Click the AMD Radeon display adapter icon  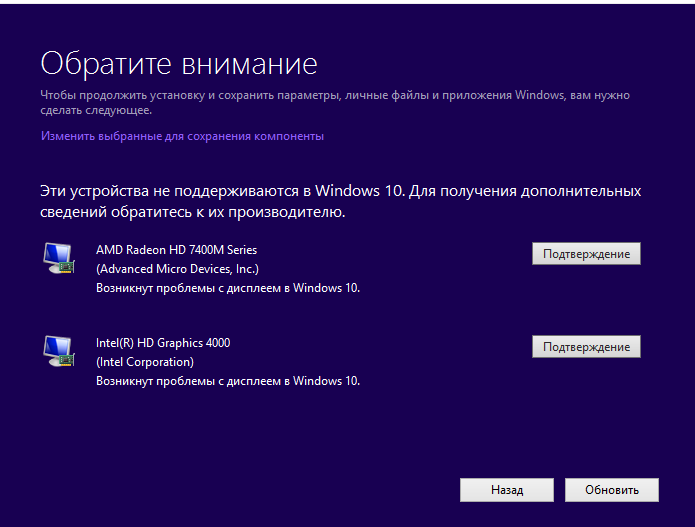click(59, 258)
